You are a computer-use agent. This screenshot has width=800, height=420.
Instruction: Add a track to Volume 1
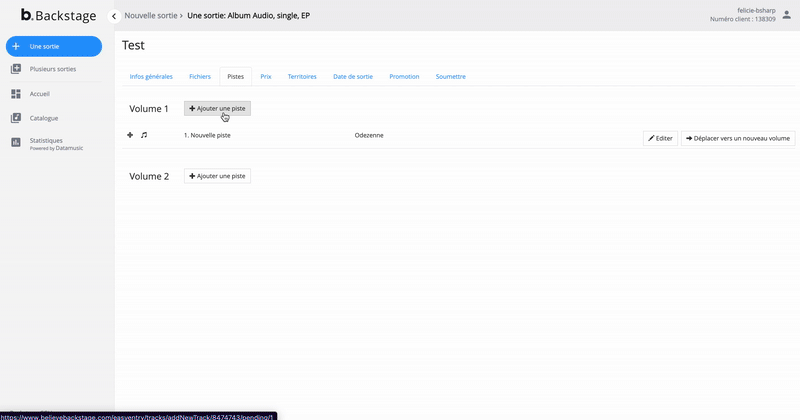point(217,108)
